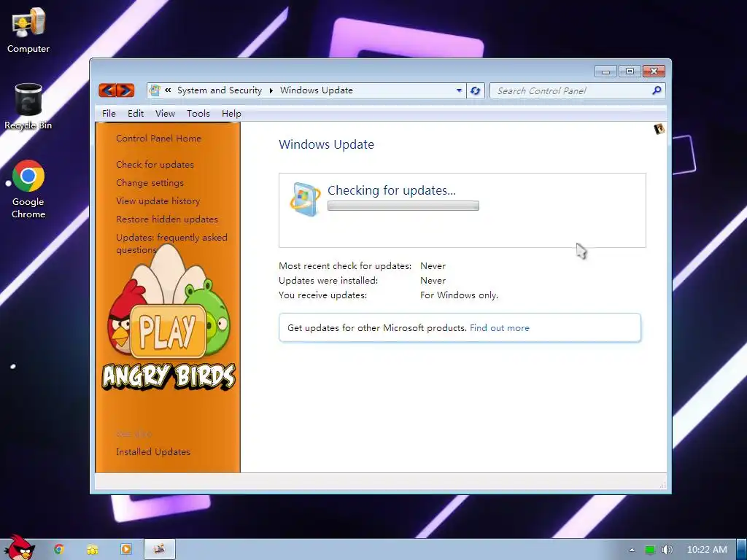Click the Forward navigation arrow button
Viewport: 747px width, 560px height.
pos(125,90)
